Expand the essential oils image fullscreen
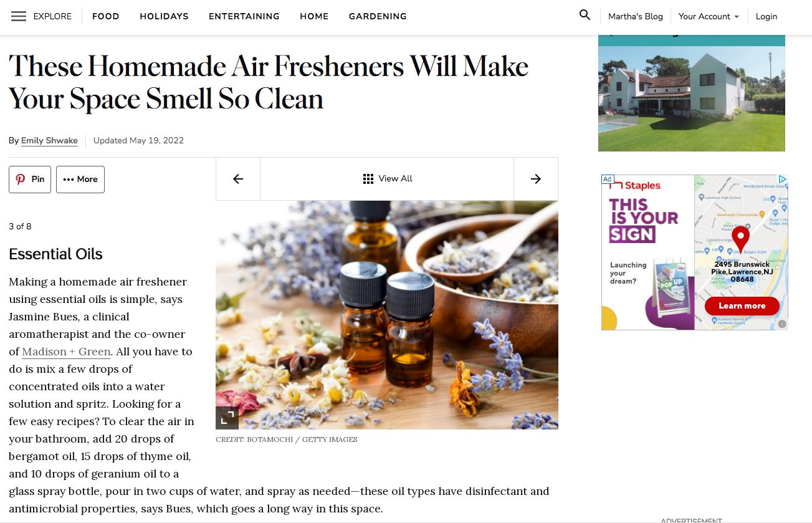Image resolution: width=812 pixels, height=523 pixels. point(227,418)
